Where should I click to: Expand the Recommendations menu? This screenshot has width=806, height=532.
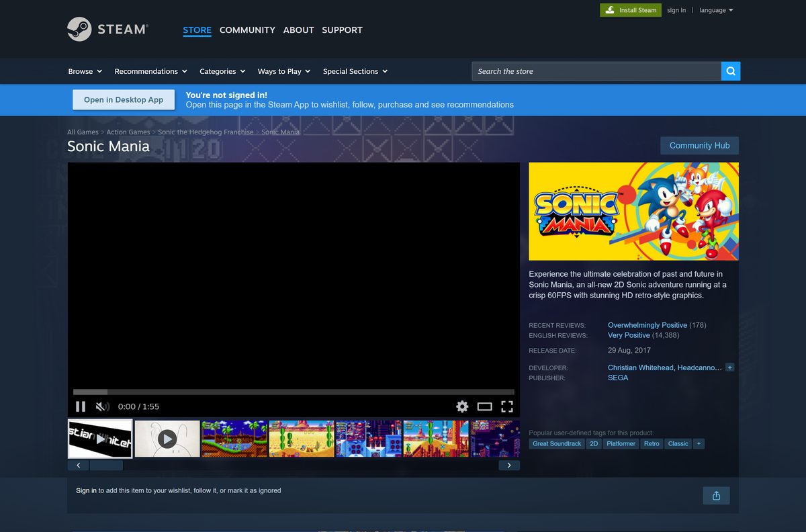151,71
